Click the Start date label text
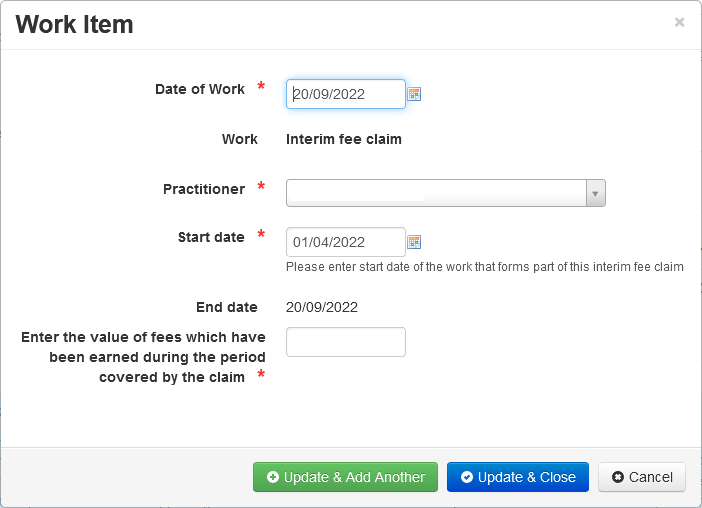The width and height of the screenshot is (702, 508). point(211,237)
